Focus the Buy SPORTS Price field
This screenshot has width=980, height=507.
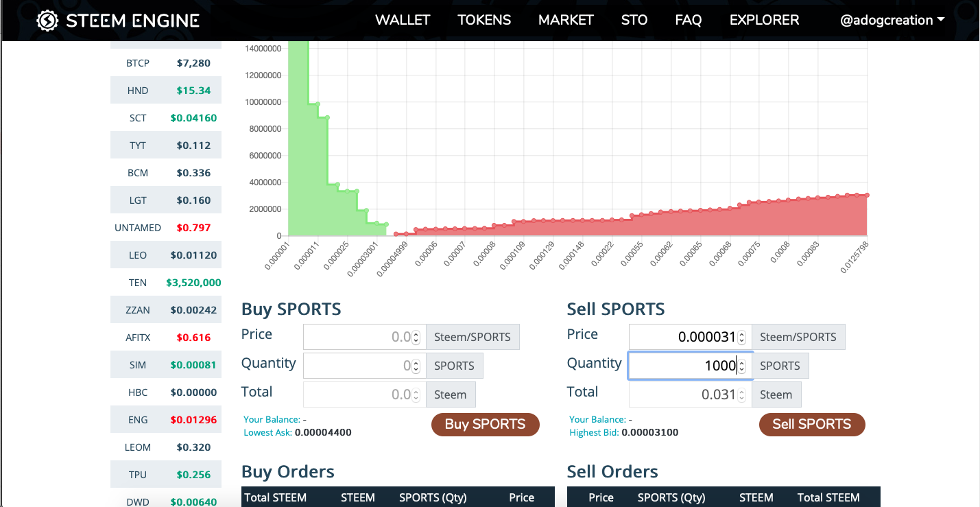tap(365, 337)
